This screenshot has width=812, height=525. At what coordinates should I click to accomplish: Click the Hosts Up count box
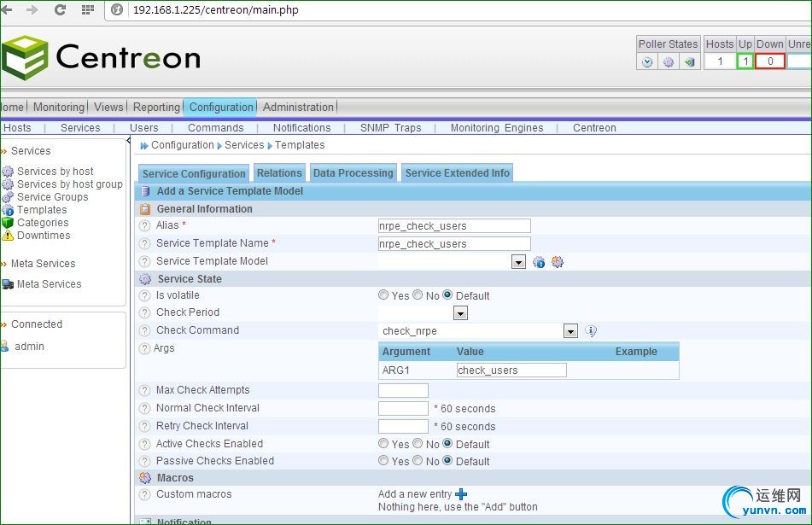[x=745, y=61]
